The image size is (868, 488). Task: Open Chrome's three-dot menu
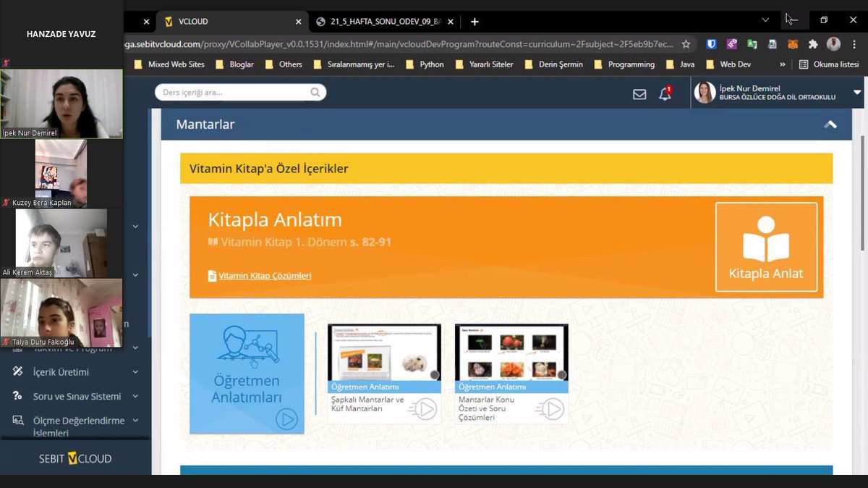pyautogui.click(x=854, y=43)
